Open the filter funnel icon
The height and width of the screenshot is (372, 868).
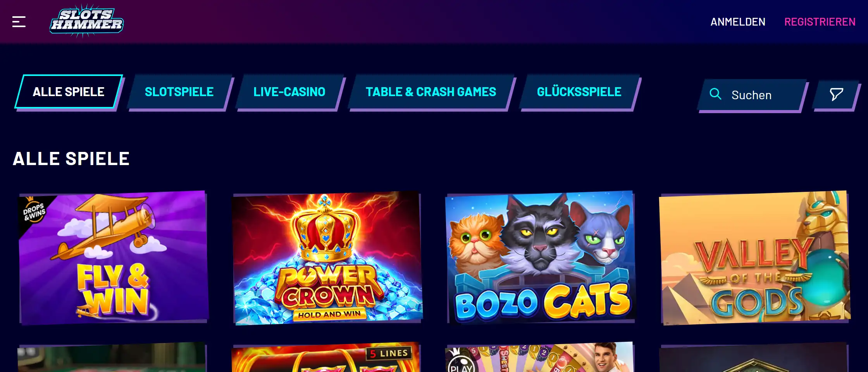[836, 94]
